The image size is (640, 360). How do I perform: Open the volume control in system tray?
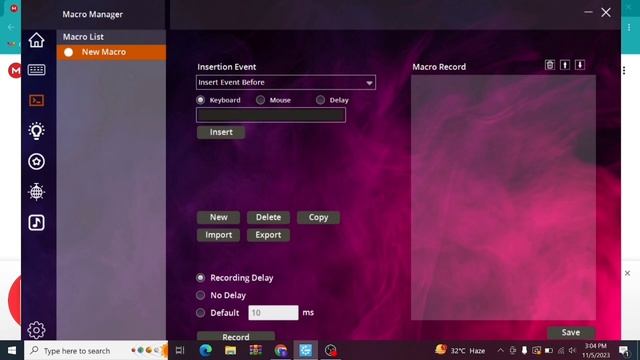[573, 350]
